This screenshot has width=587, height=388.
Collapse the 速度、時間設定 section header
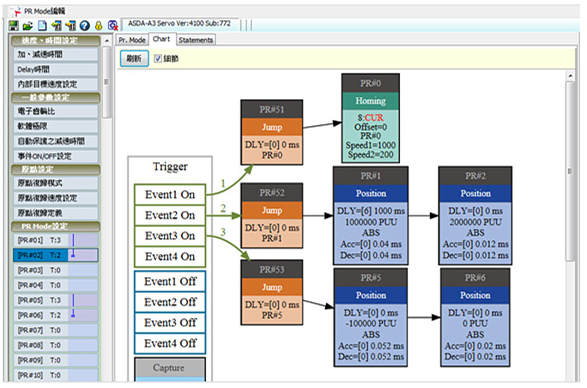[x=55, y=40]
